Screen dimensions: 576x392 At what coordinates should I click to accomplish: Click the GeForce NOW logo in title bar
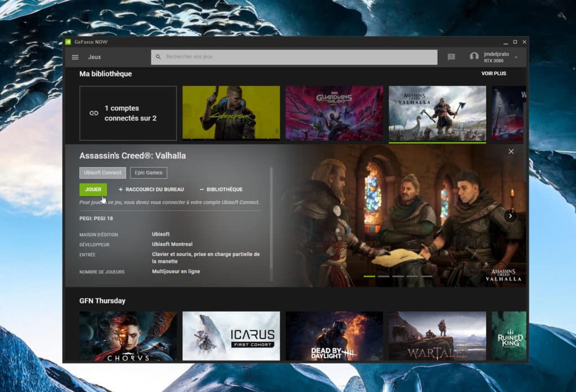point(68,42)
